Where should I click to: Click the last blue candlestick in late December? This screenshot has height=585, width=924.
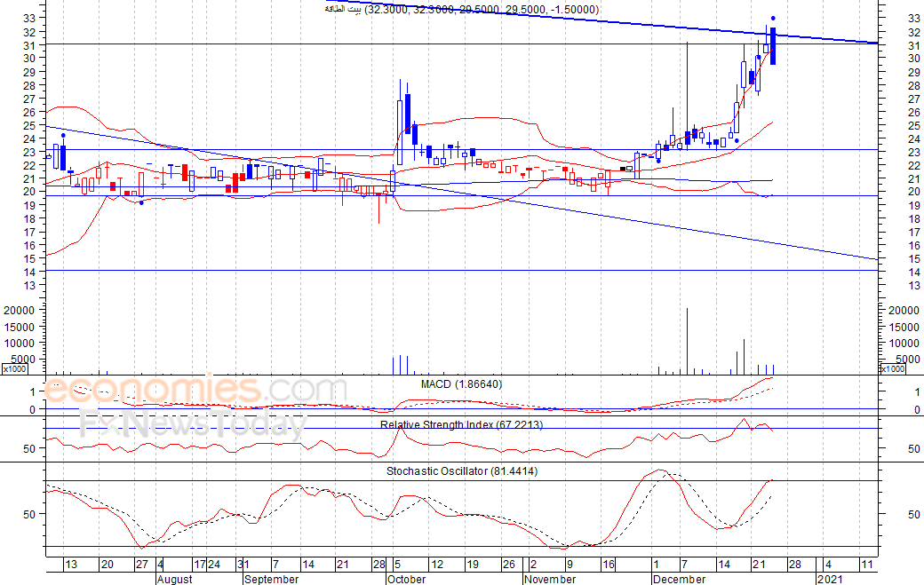pos(773,46)
